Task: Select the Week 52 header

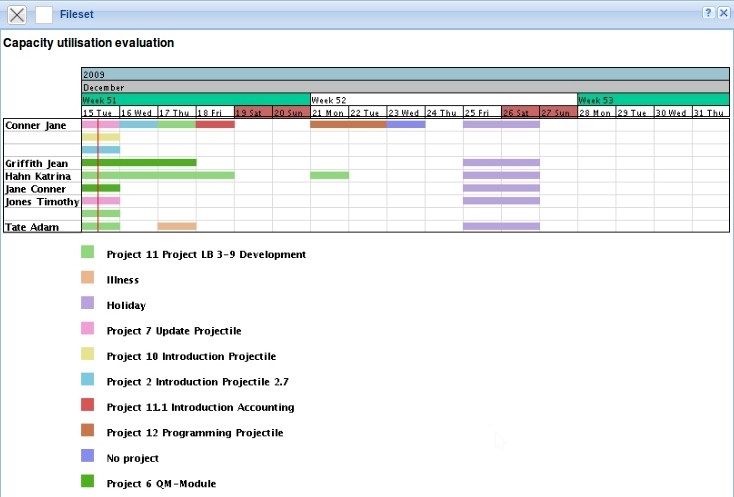Action: 443,100
